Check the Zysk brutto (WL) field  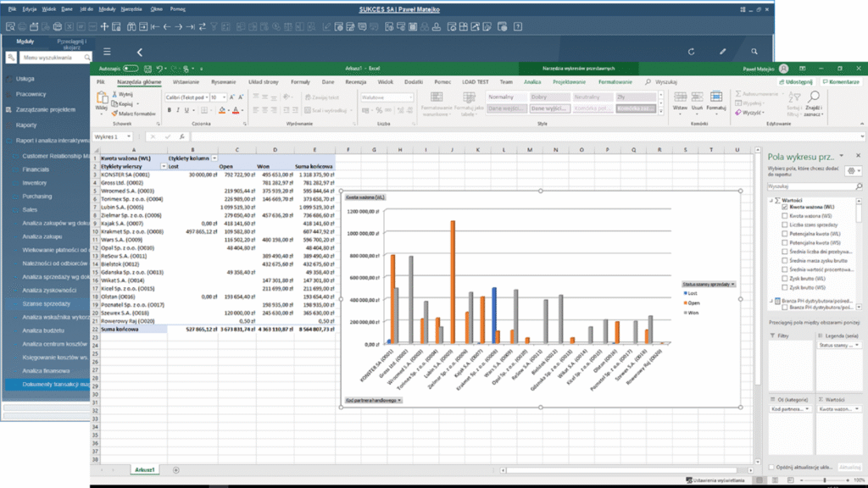click(x=784, y=278)
